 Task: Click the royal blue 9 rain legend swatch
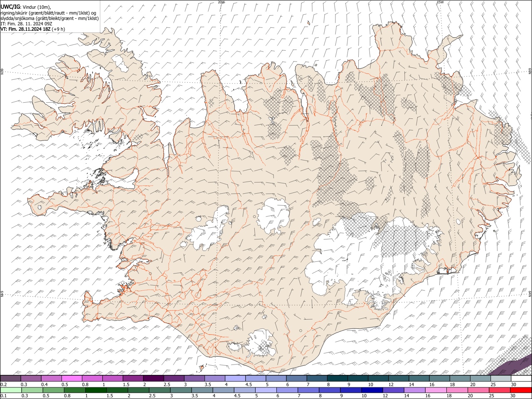pos(350,390)
